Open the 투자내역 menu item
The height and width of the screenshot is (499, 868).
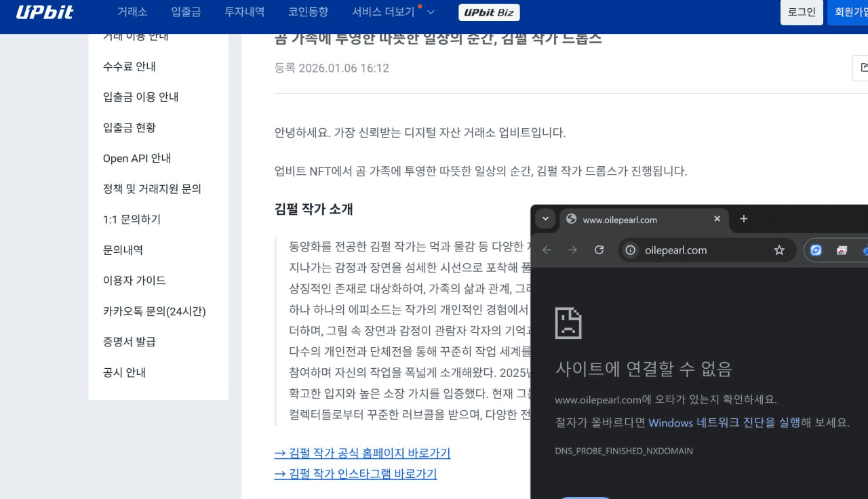(244, 12)
